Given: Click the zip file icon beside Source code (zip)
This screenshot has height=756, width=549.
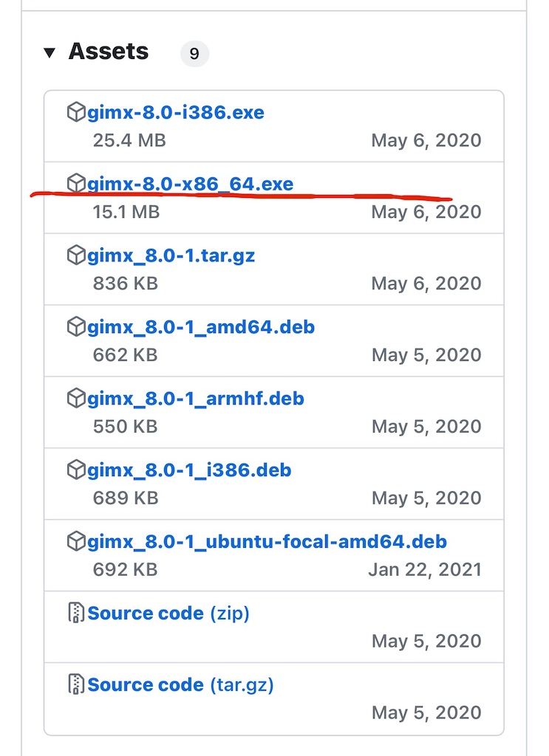Looking at the screenshot, I should [76, 614].
